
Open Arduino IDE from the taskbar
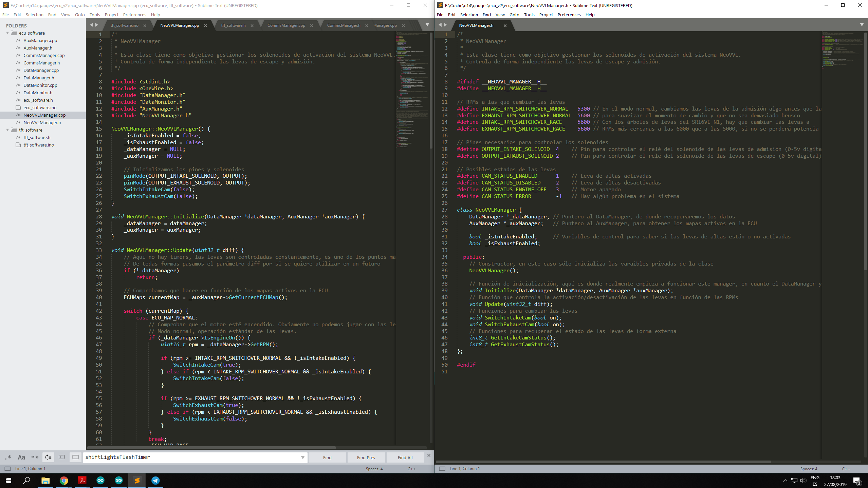pos(100,480)
